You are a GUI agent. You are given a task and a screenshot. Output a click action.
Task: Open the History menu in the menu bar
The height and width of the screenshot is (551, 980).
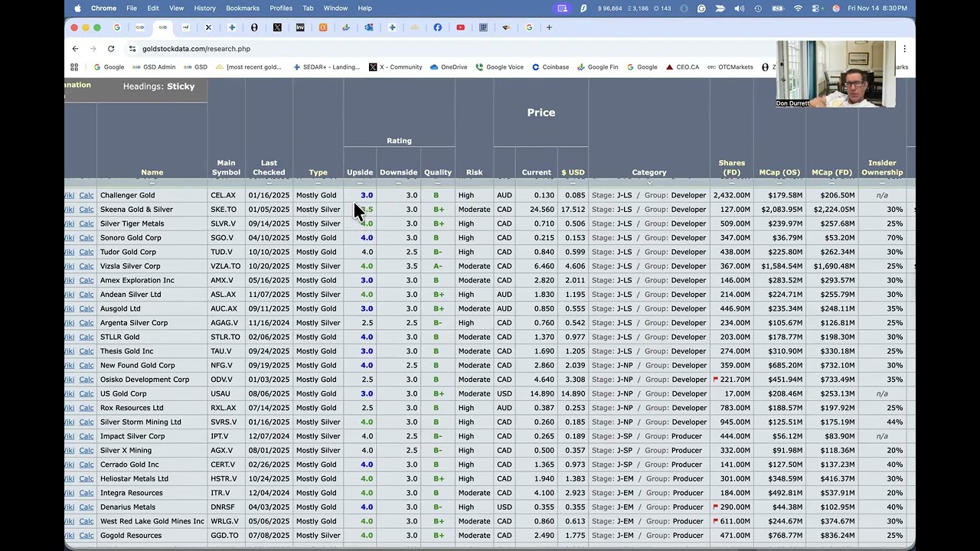tap(204, 8)
